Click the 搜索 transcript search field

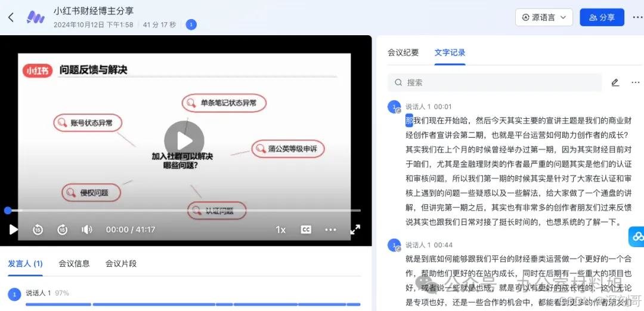click(494, 82)
